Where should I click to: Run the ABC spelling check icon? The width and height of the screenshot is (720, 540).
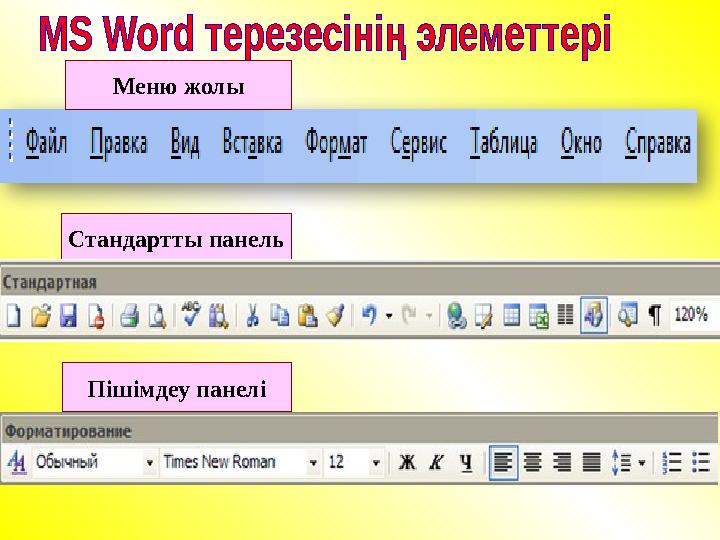(x=191, y=314)
